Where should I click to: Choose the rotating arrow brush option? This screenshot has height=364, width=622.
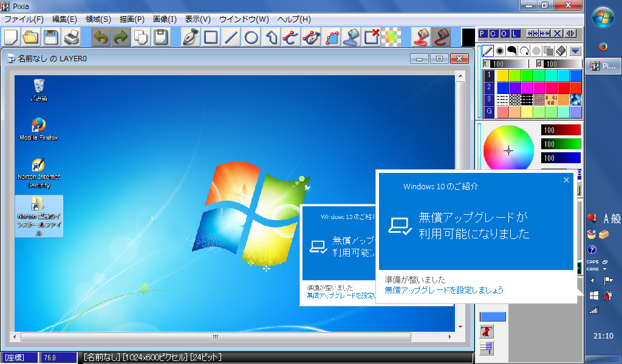click(524, 51)
